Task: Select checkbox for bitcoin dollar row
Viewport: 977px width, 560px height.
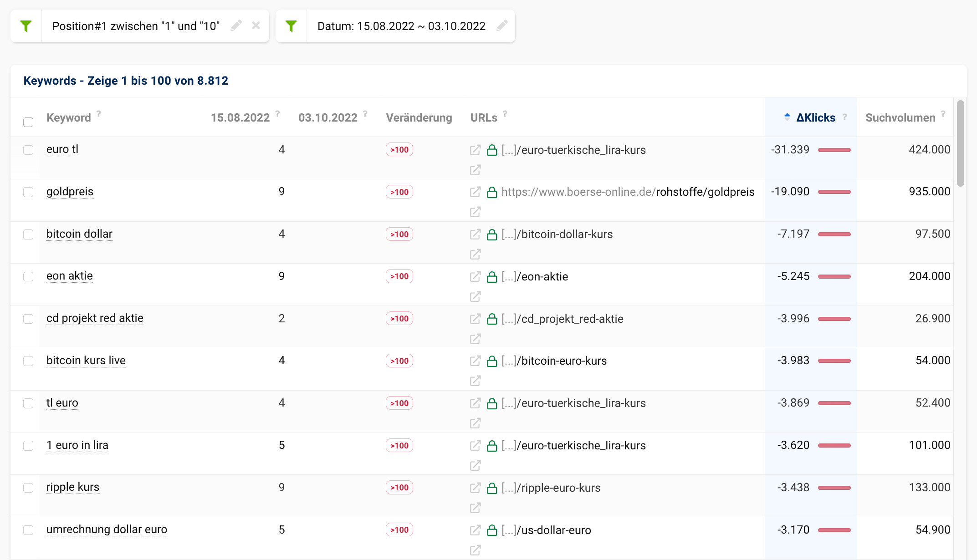Action: pos(28,234)
